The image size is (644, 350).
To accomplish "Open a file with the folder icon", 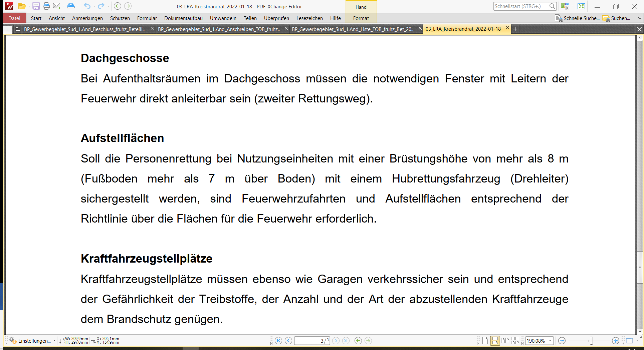I will pyautogui.click(x=22, y=6).
